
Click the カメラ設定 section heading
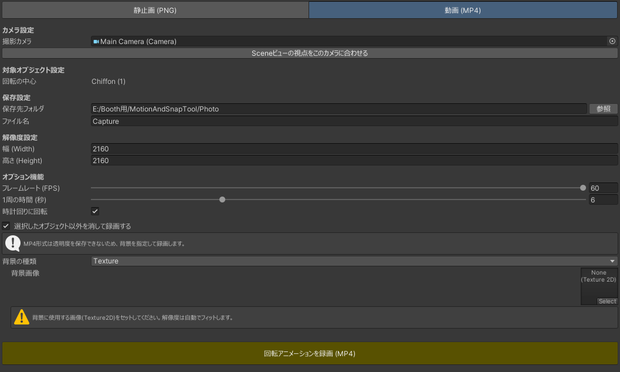pyautogui.click(x=18, y=30)
